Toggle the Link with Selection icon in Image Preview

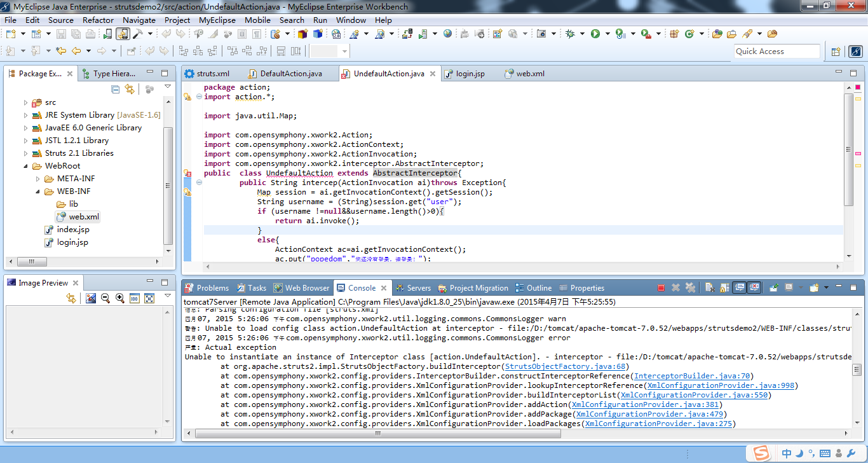pos(72,298)
